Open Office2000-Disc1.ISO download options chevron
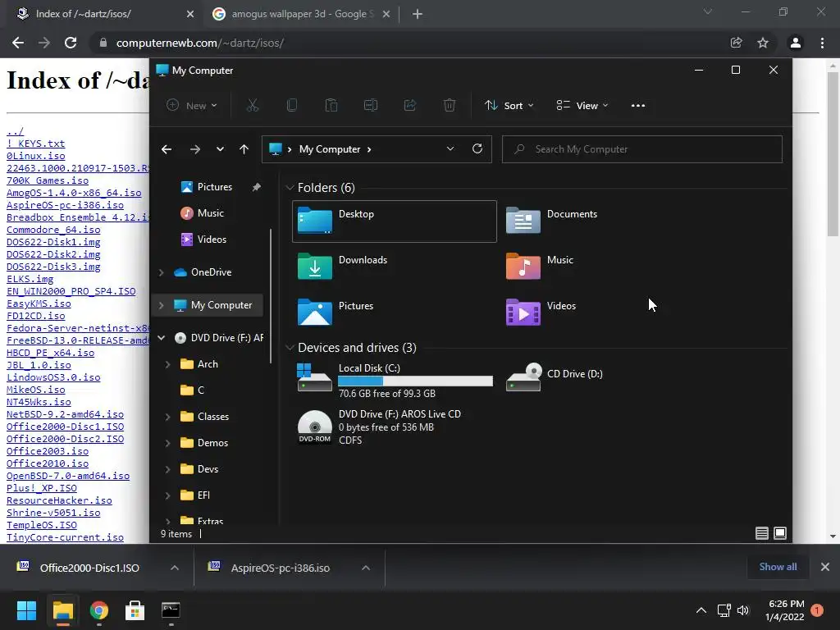Viewport: 840px width, 630px height. tap(175, 568)
